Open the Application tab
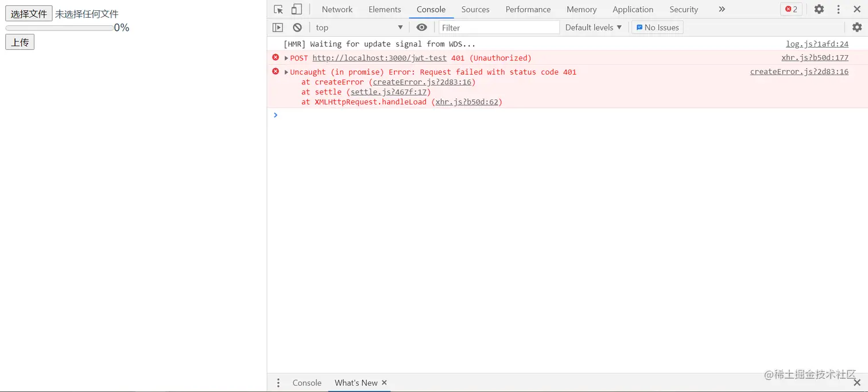Viewport: 868px width, 392px height. click(633, 9)
